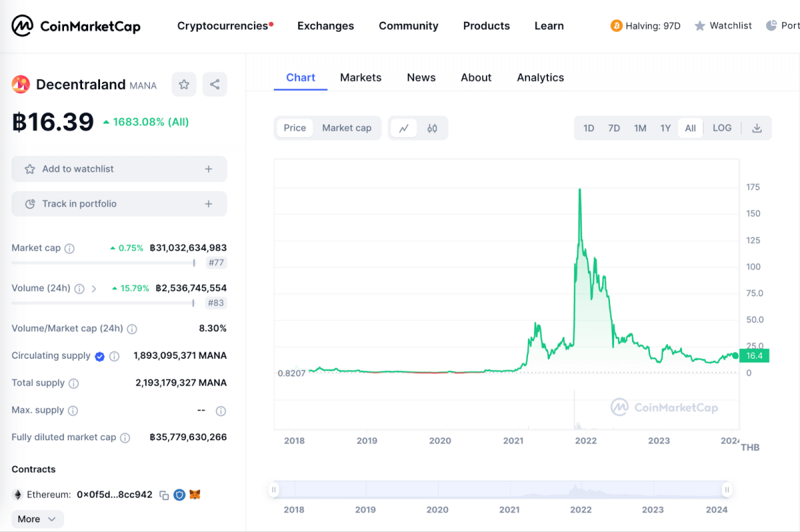Copy the Ethereum contract address
Image resolution: width=800 pixels, height=532 pixels.
164,495
